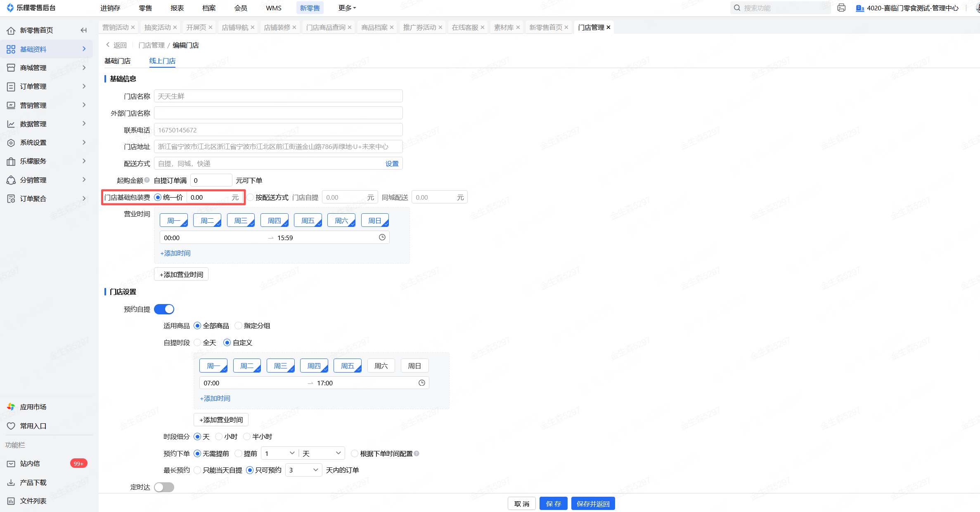Open 站内信 mail icon
Screen dimensions: 980x512
coord(11,464)
